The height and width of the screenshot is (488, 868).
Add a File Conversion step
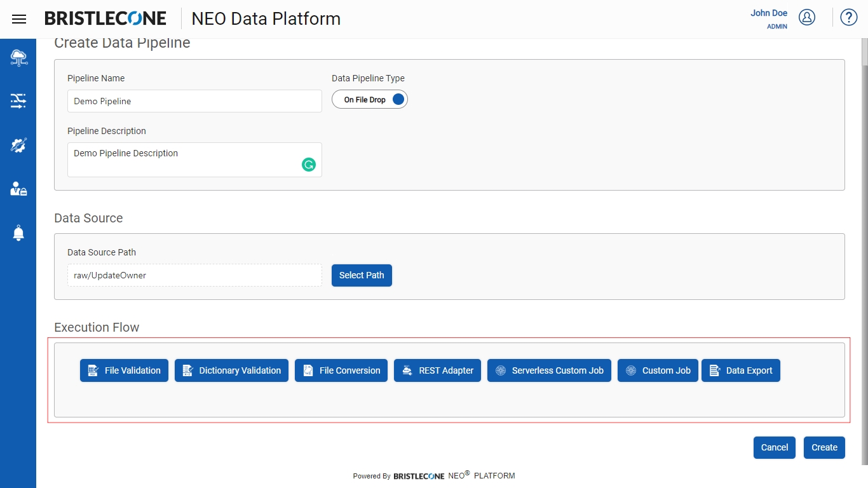pos(341,370)
